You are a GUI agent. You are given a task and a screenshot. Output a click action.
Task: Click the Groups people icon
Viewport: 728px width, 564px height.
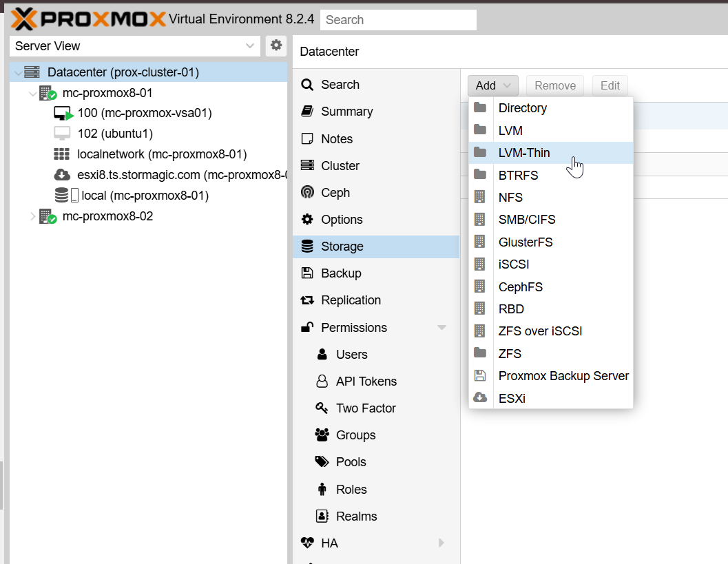322,435
